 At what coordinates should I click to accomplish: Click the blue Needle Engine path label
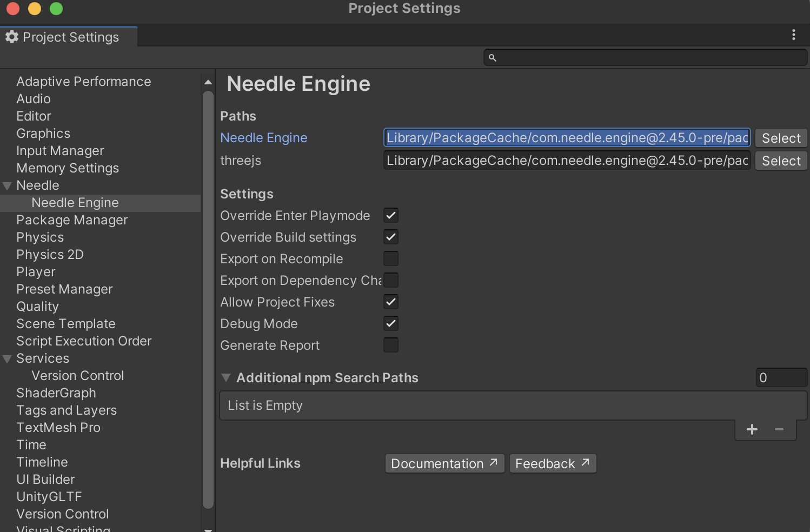click(264, 138)
